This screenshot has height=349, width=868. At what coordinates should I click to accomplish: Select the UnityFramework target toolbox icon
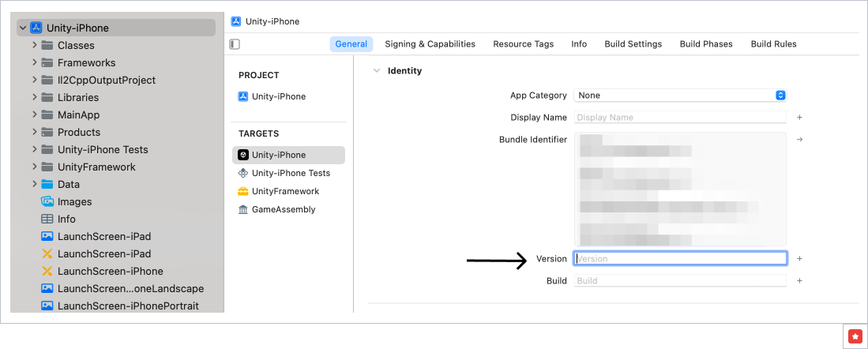click(x=243, y=191)
